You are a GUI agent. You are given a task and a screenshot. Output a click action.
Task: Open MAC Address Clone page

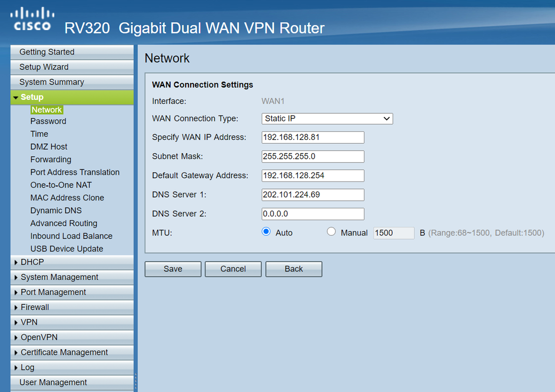pyautogui.click(x=67, y=198)
